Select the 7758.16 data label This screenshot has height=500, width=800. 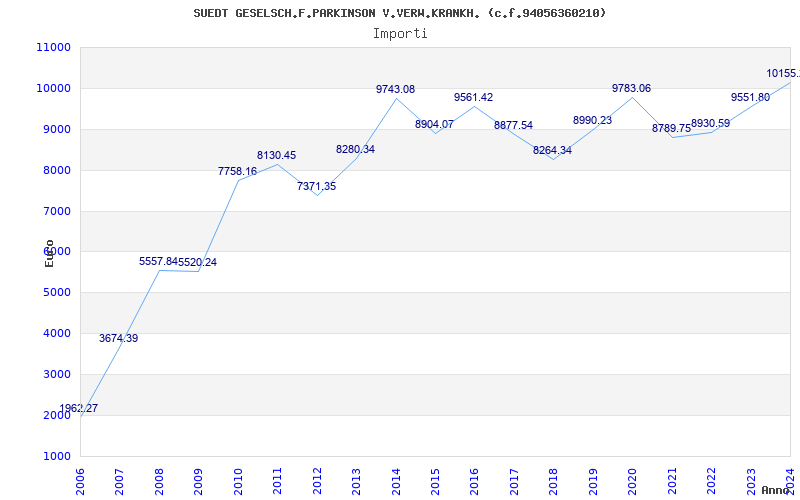coord(237,171)
